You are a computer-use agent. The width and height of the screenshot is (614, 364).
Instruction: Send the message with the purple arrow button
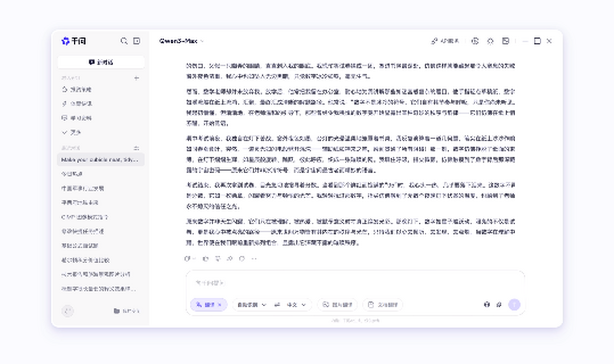[x=514, y=305]
